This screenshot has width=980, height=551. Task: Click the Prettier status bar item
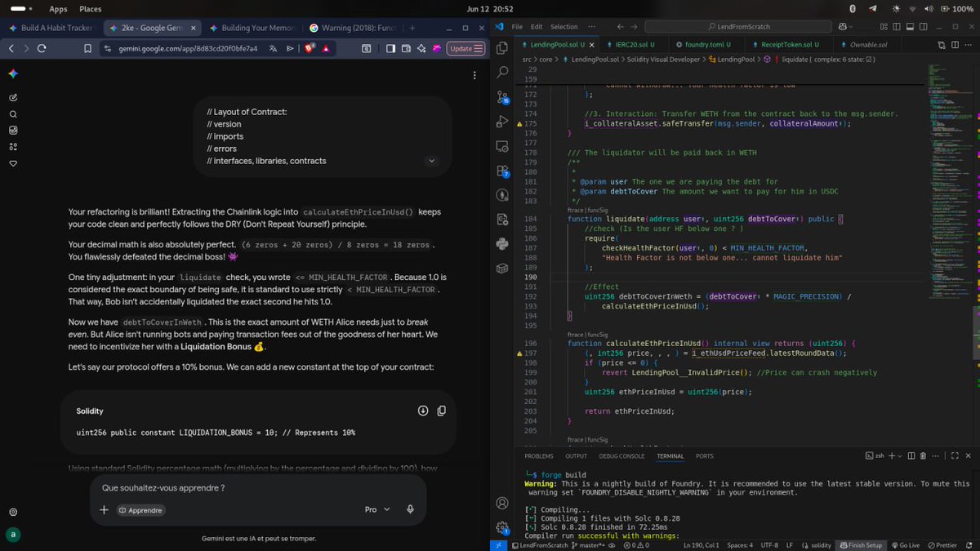pos(942,545)
